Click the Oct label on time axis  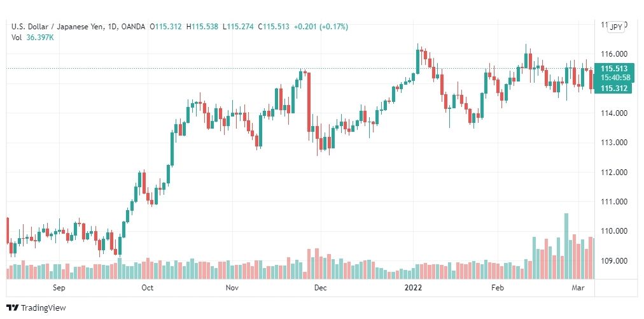click(x=147, y=287)
